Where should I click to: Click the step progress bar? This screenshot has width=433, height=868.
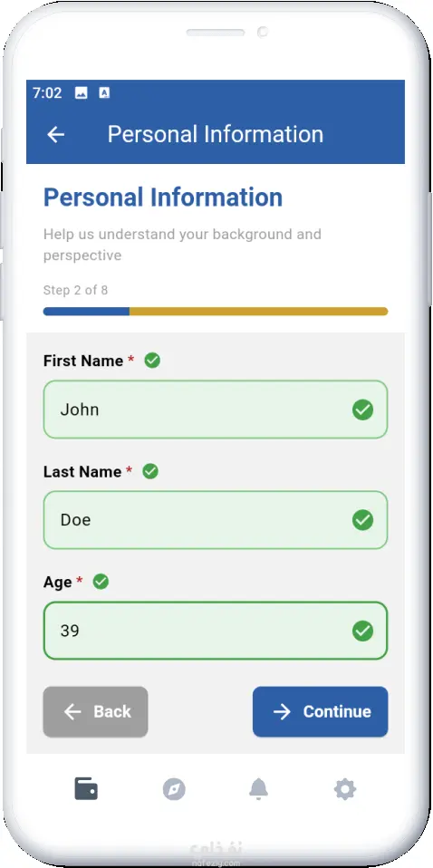tap(216, 311)
